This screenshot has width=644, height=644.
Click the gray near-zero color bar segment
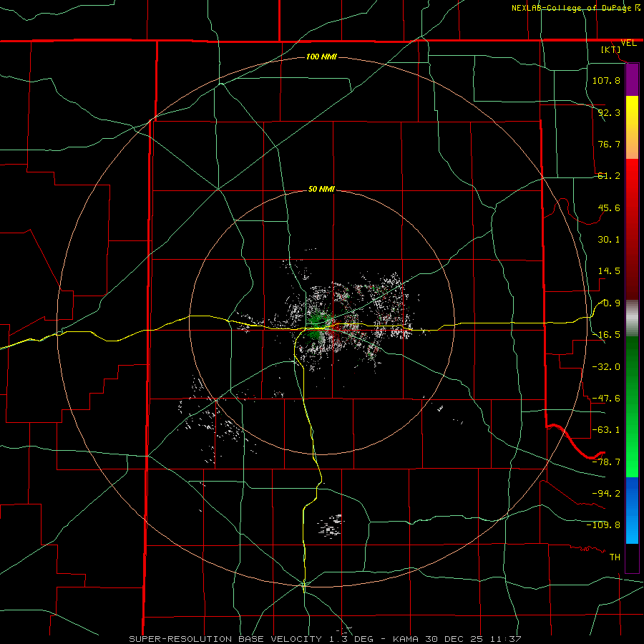tap(632, 318)
